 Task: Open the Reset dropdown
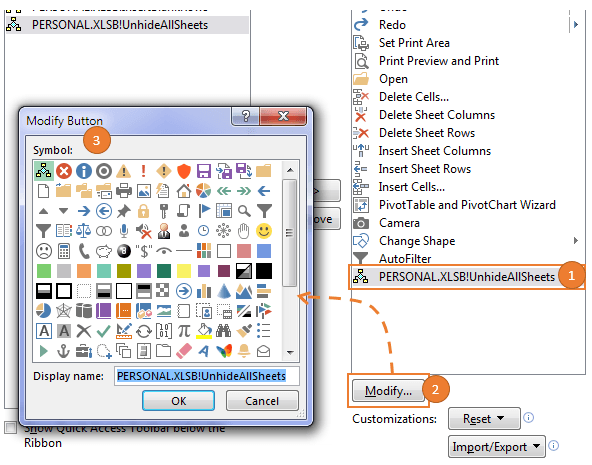pyautogui.click(x=484, y=419)
